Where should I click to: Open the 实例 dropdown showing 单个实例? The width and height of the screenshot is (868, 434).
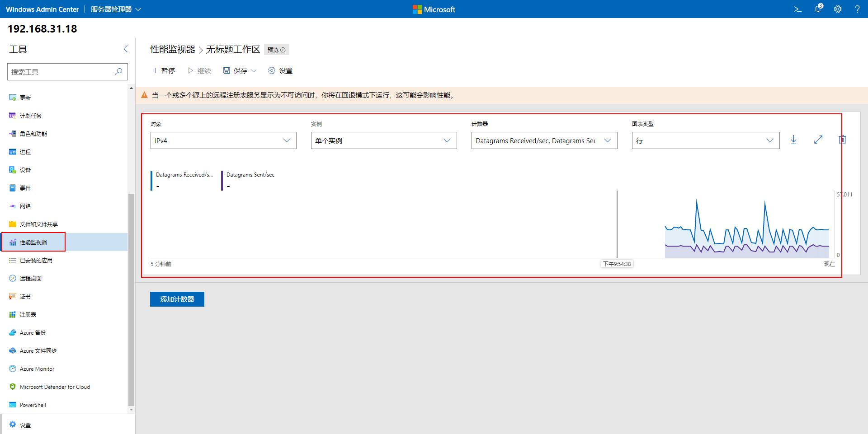point(384,140)
